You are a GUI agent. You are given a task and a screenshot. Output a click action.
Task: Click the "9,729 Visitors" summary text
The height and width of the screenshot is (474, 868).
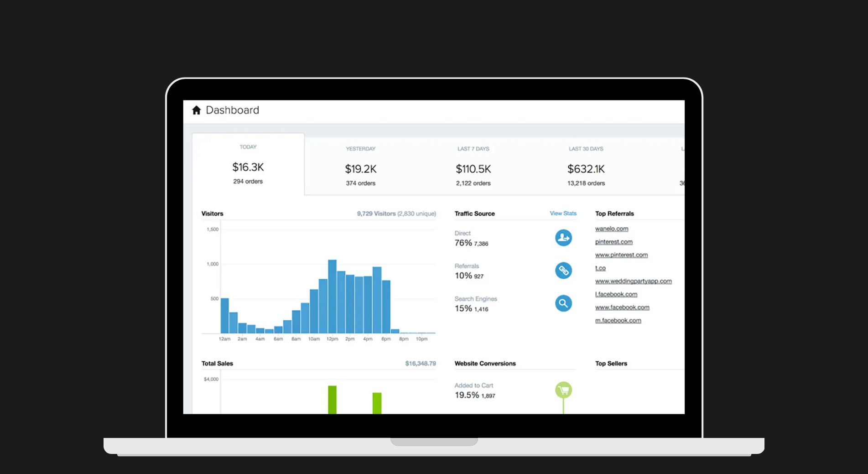376,214
